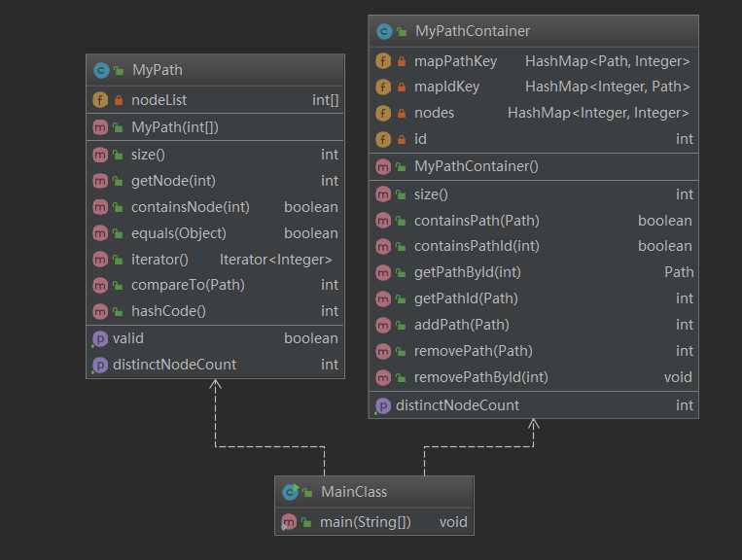Click the method icon beside getNode(int)
The image size is (742, 560).
pos(100,181)
